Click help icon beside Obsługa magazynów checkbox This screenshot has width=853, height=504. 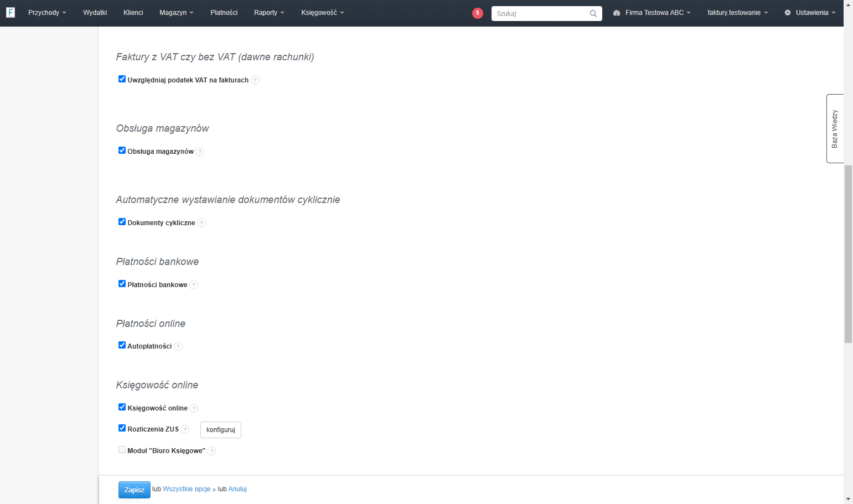(200, 152)
